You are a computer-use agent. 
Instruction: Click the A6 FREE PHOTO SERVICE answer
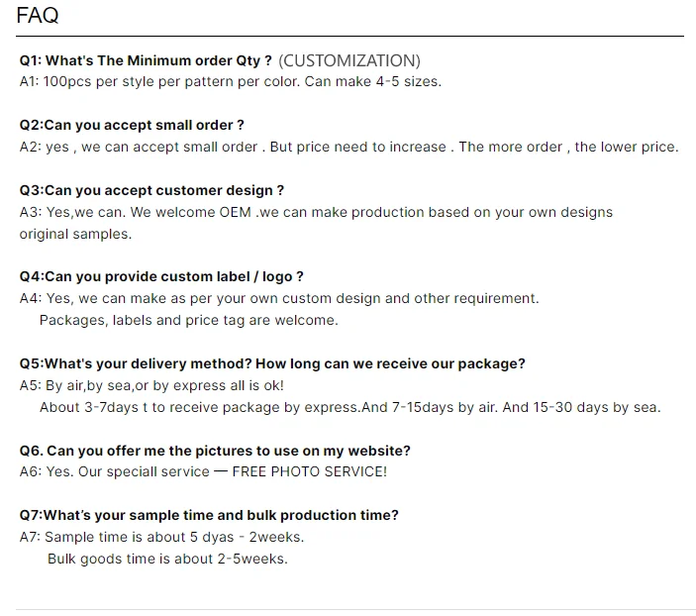pyautogui.click(x=203, y=471)
